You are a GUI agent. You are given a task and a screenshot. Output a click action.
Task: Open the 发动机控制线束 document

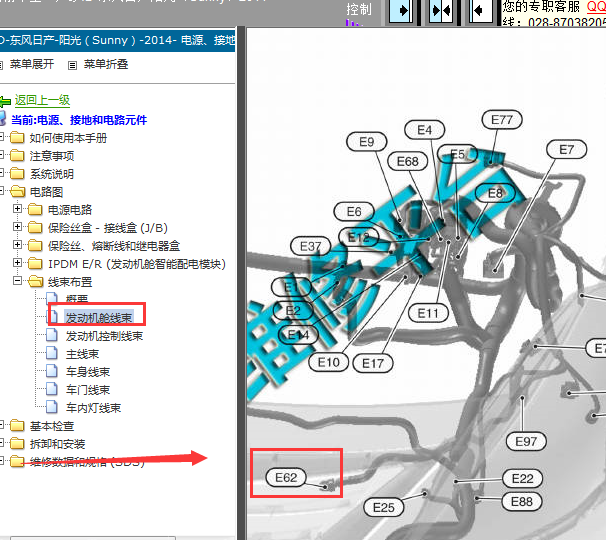point(104,336)
